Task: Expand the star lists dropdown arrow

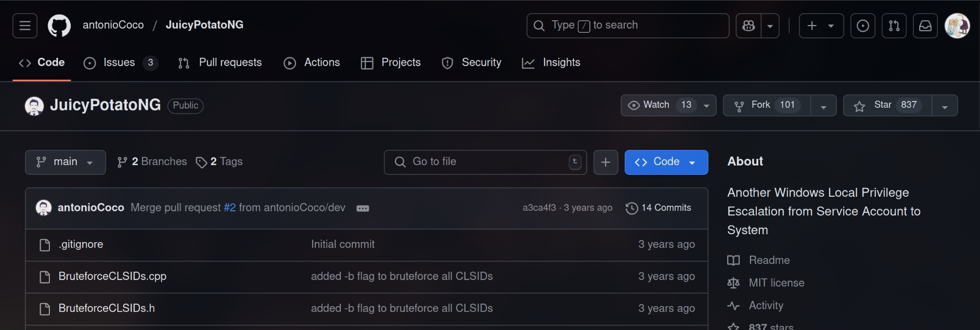Action: pyautogui.click(x=945, y=106)
